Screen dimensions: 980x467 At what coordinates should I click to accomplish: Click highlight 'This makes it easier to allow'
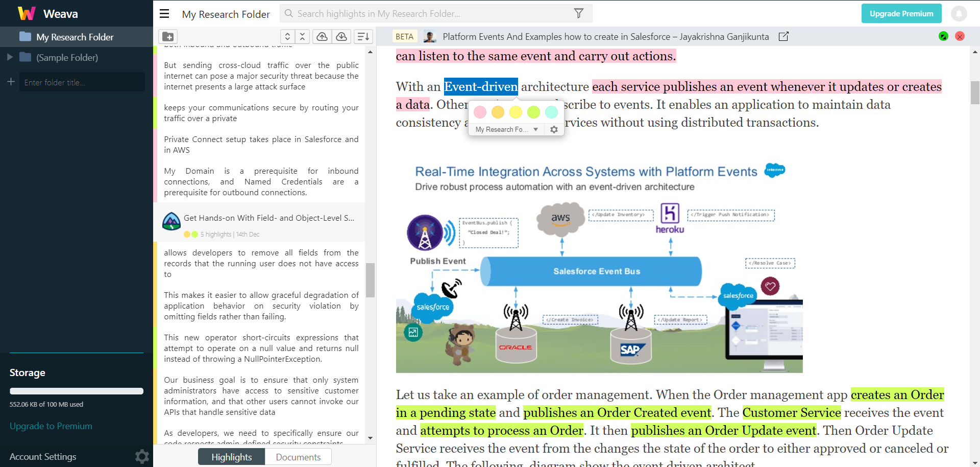click(261, 306)
